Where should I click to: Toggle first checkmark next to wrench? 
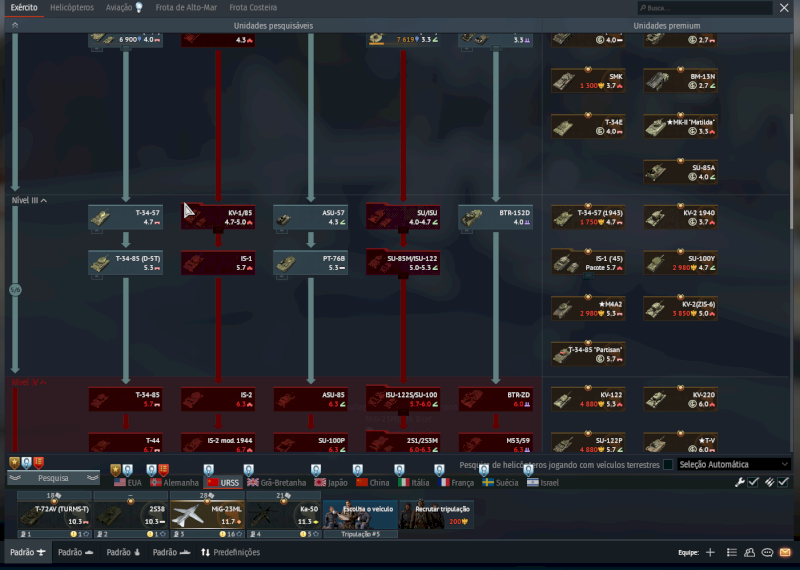[x=754, y=482]
